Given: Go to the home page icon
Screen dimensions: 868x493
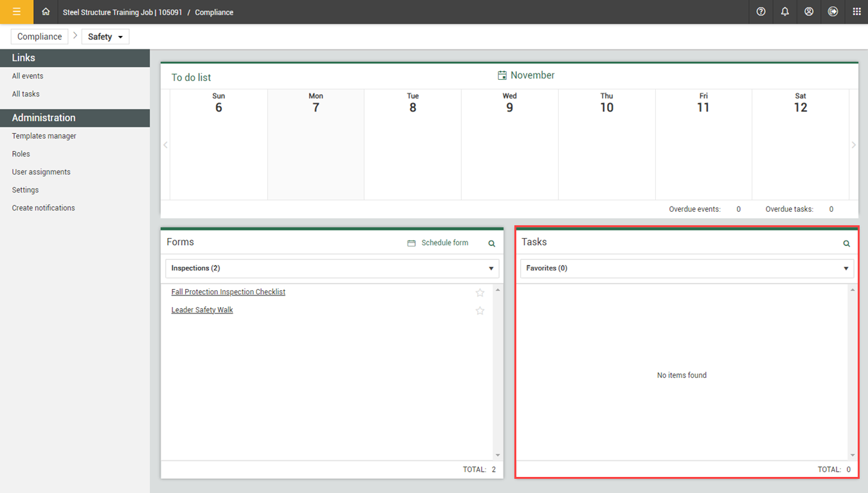Looking at the screenshot, I should [46, 12].
